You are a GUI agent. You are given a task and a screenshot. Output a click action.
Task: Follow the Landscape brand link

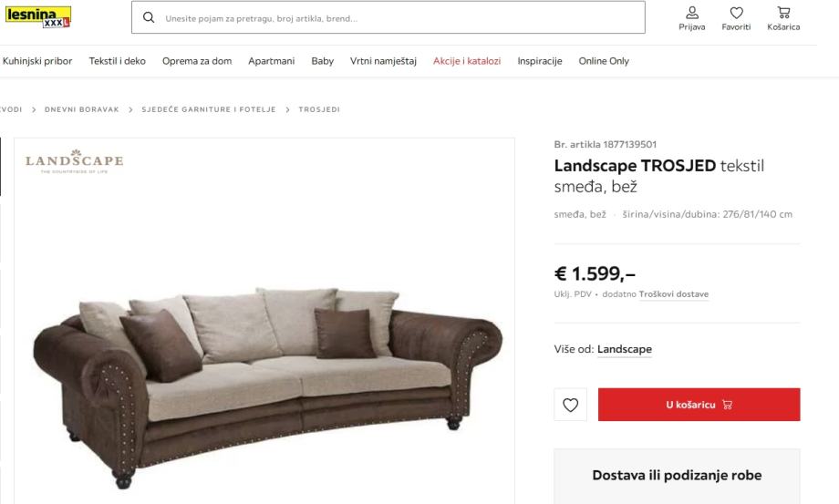625,349
